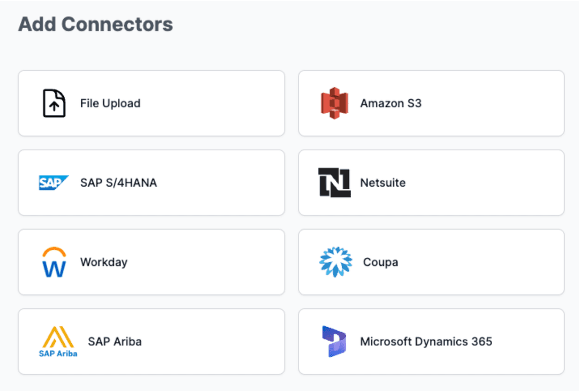Click the File Upload document arrow icon
Image resolution: width=579 pixels, height=392 pixels.
pos(54,103)
